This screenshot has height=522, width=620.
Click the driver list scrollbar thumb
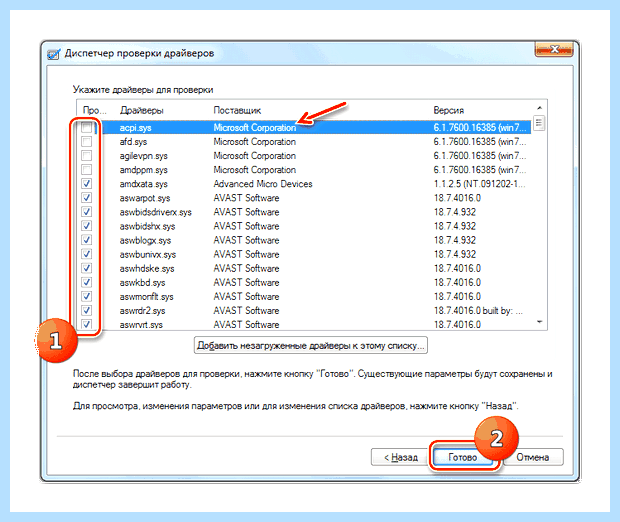coord(539,123)
